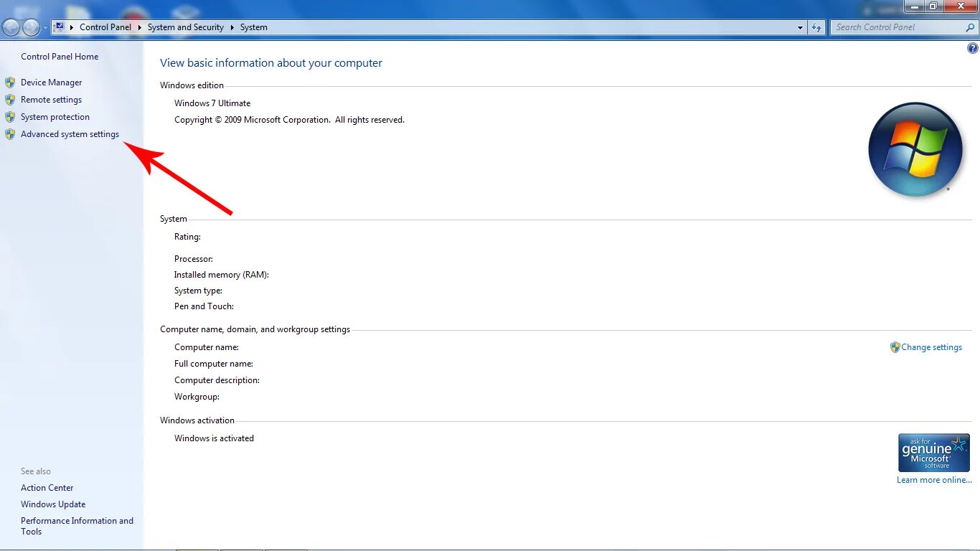The height and width of the screenshot is (551, 980).
Task: Go to Control Panel Home
Action: click(60, 57)
